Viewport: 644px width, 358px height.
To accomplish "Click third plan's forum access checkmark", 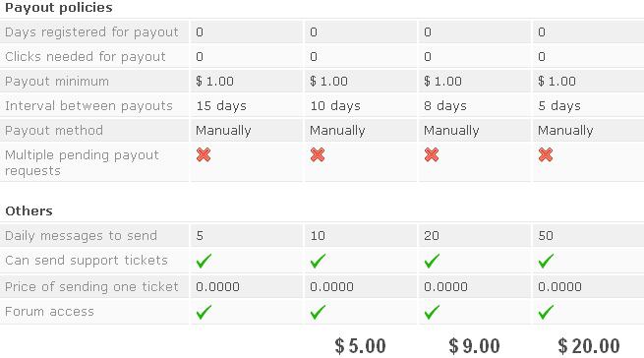I will click(x=432, y=312).
